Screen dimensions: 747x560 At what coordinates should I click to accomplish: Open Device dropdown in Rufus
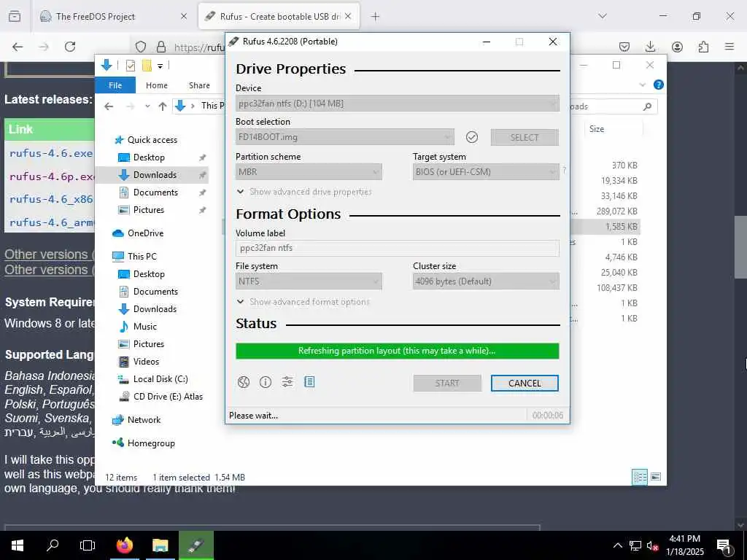[x=398, y=104]
